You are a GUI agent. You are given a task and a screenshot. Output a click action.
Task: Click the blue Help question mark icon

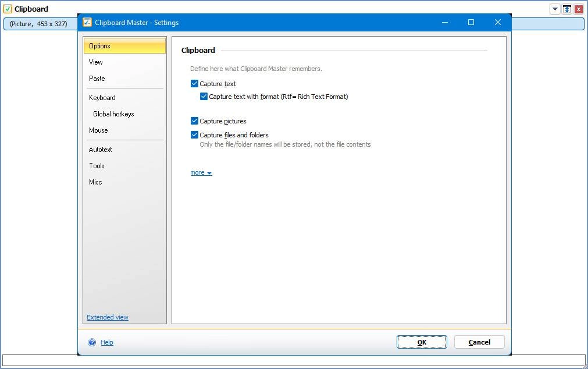click(92, 342)
